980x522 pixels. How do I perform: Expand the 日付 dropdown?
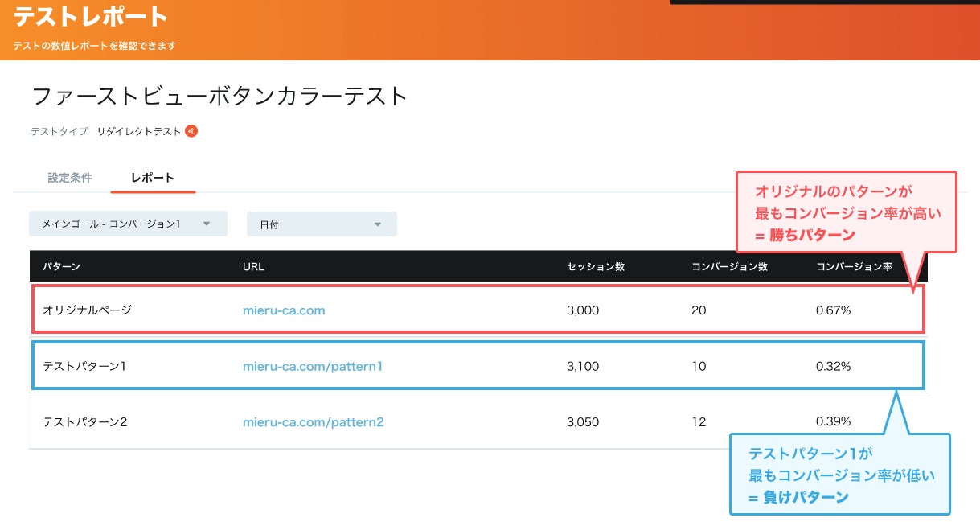pos(322,224)
